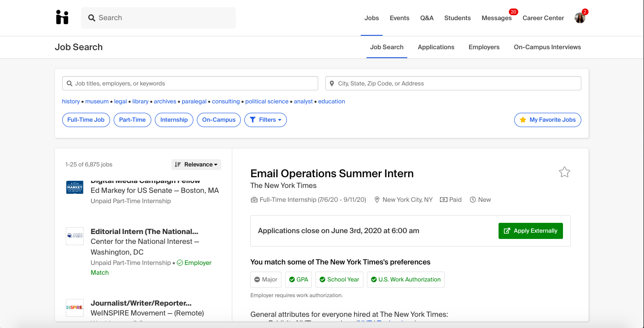Open the Handshake home logo
This screenshot has height=328, width=644.
point(62,17)
